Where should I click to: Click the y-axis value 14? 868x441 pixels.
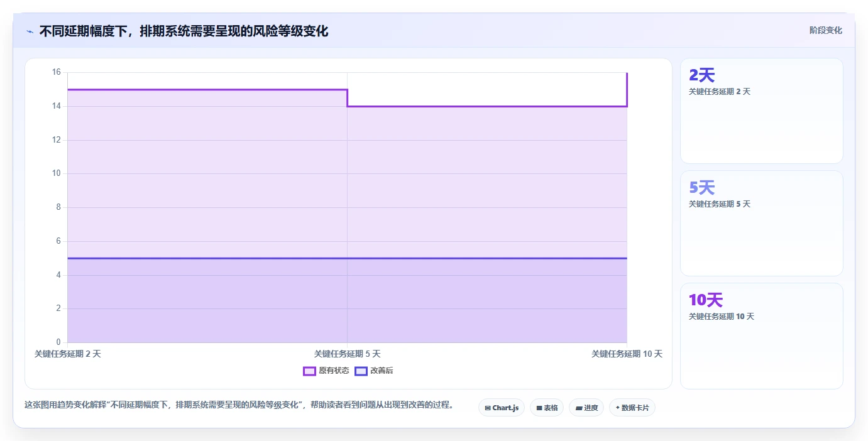click(56, 106)
